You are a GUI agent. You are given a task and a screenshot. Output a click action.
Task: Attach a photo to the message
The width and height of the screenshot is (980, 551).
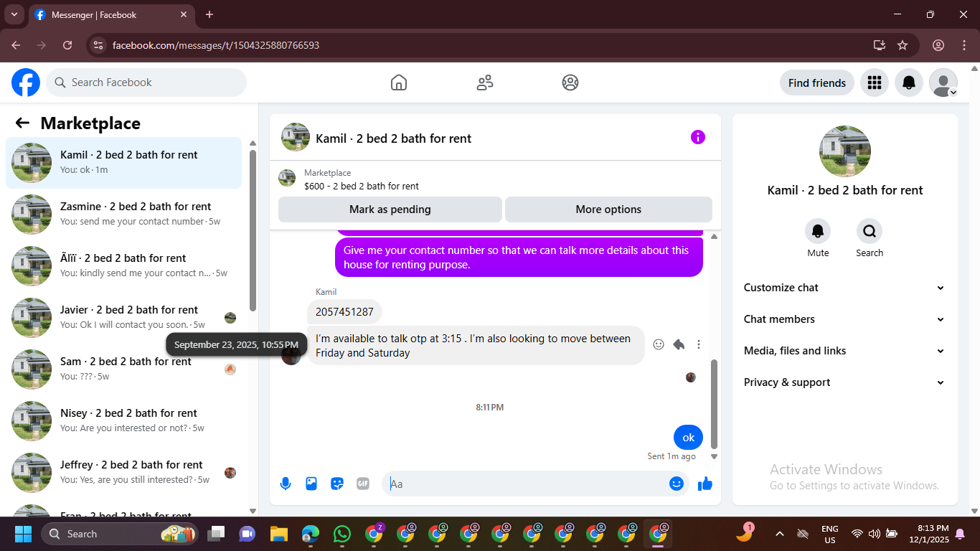click(311, 484)
